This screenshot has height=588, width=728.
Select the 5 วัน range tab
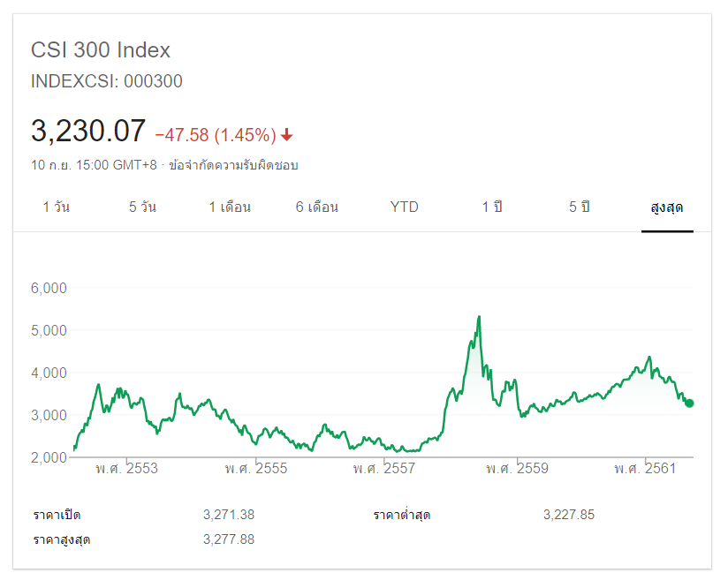point(143,207)
